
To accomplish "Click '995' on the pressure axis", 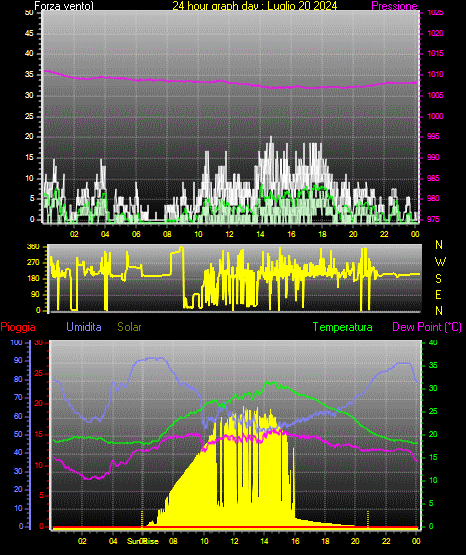I will click(433, 137).
